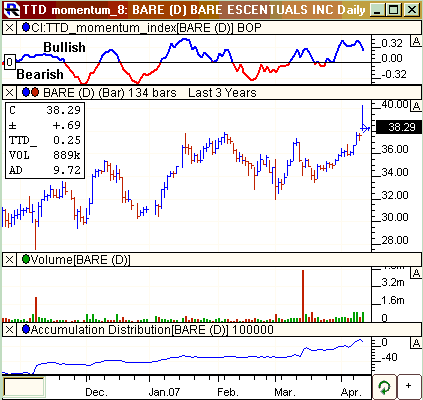Screen dimensions: 423x400
Task: Close the TTD momentum chart window
Action: 411,10
